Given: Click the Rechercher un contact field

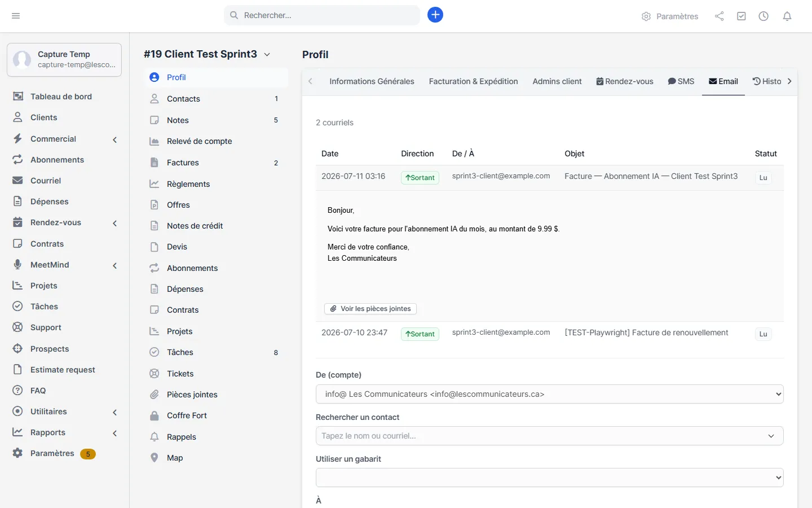Looking at the screenshot, I should point(550,436).
